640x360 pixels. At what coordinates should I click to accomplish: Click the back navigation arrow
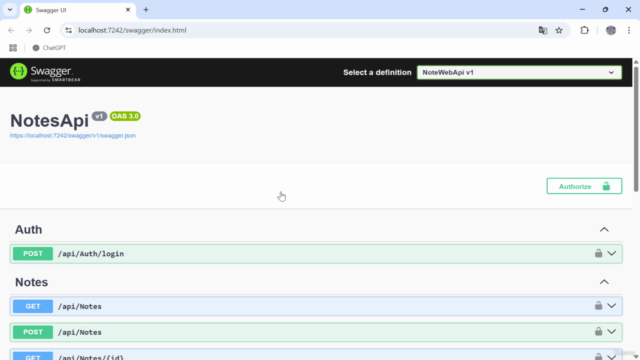click(11, 30)
